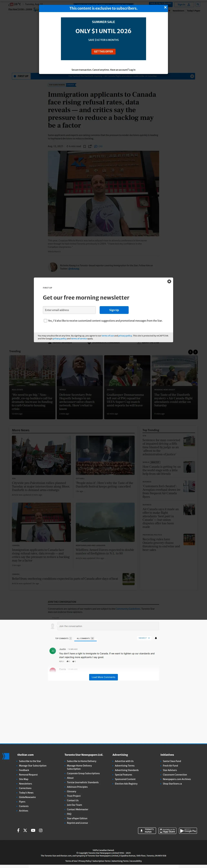The image size is (207, 868).
Task: Open Santa Claus Fund footer link
Action: [x=172, y=761]
